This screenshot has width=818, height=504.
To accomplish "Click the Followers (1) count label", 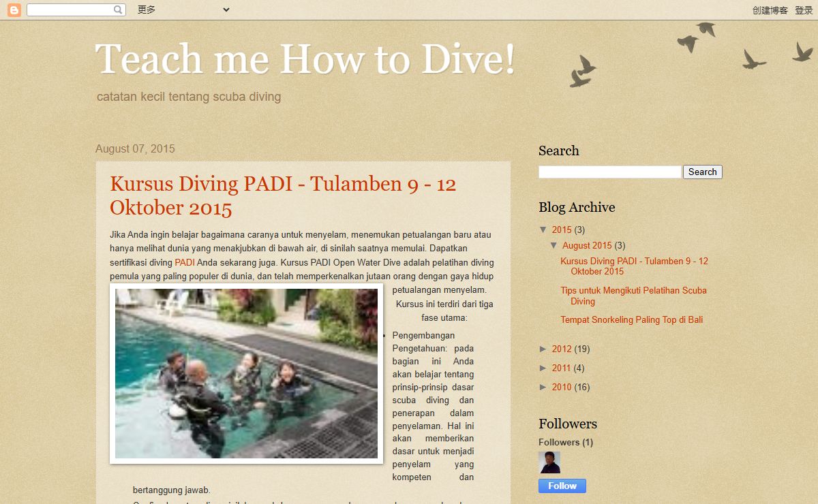I will click(566, 442).
